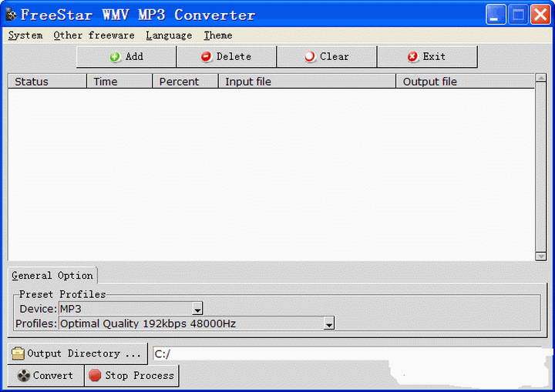Click the file list scrollbar down arrow
Image resolution: width=555 pixels, height=392 pixels.
[540, 256]
